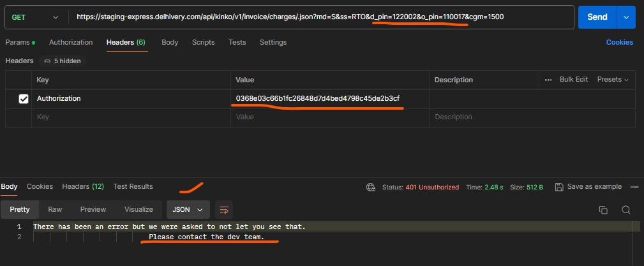
Task: Show the 5 hidden headers
Action: point(63,61)
